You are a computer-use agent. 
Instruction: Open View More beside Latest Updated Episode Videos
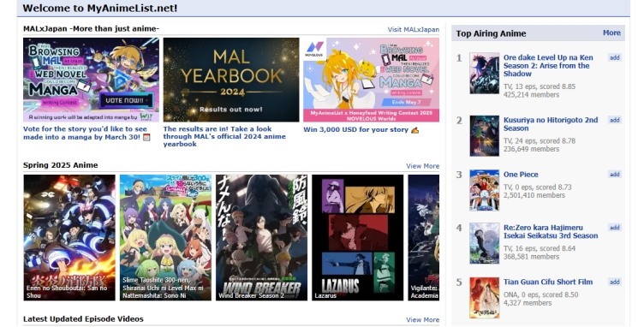click(x=423, y=319)
